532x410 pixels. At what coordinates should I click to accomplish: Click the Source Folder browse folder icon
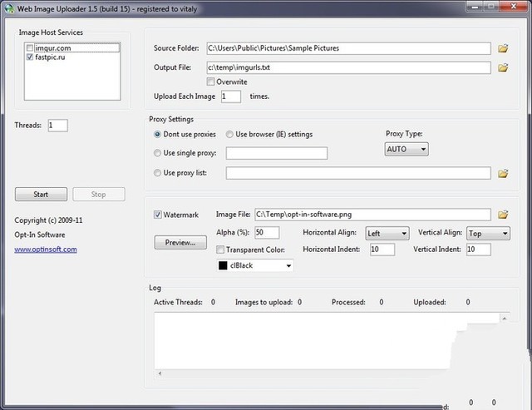pyautogui.click(x=503, y=48)
